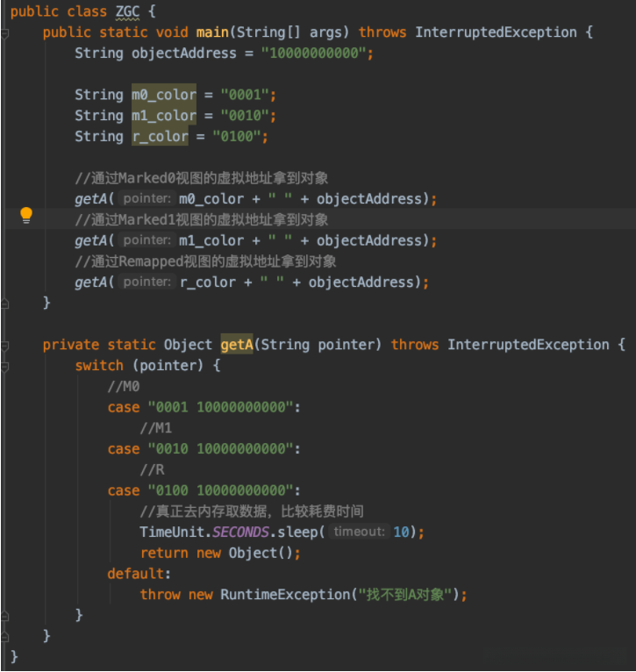Click the case "0100 10000000000" label
This screenshot has height=672, width=636.
[204, 490]
